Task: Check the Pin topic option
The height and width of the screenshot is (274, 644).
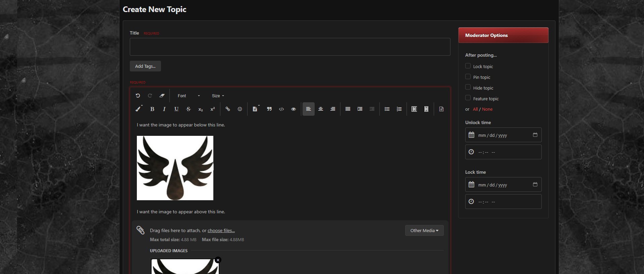Action: point(468,77)
